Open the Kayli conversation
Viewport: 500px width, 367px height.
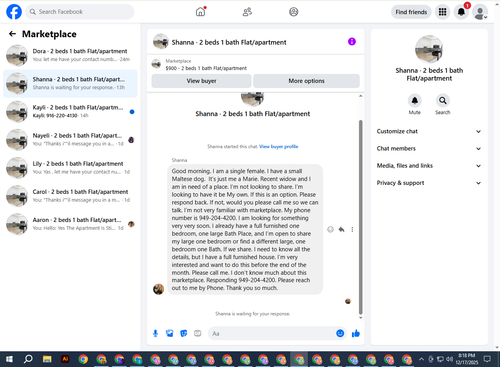click(x=70, y=112)
